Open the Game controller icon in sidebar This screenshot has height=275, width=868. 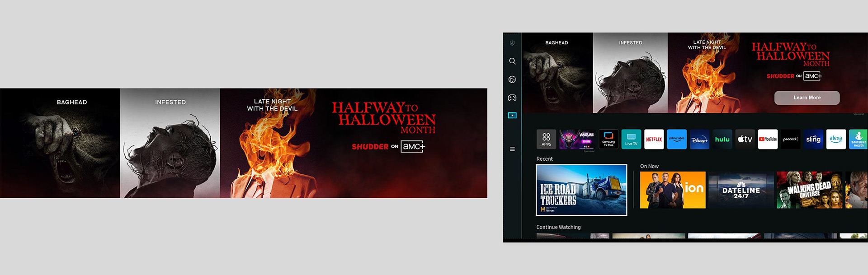[512, 98]
